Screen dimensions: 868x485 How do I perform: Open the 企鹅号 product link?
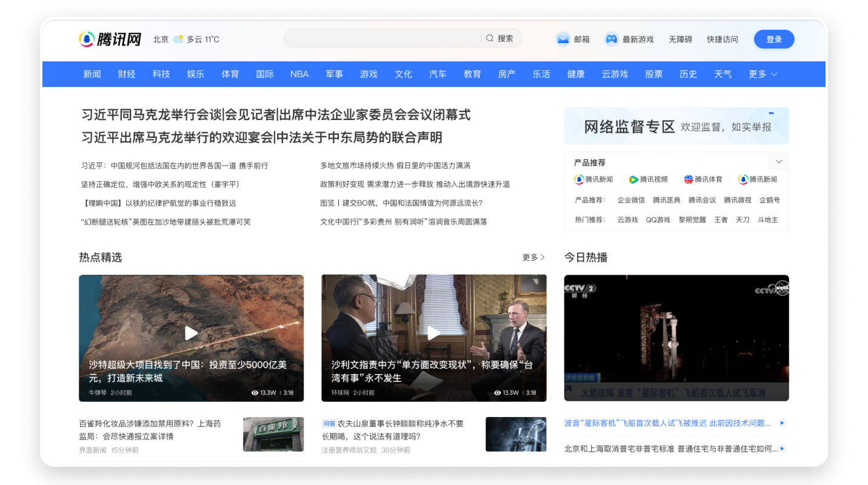(x=770, y=200)
